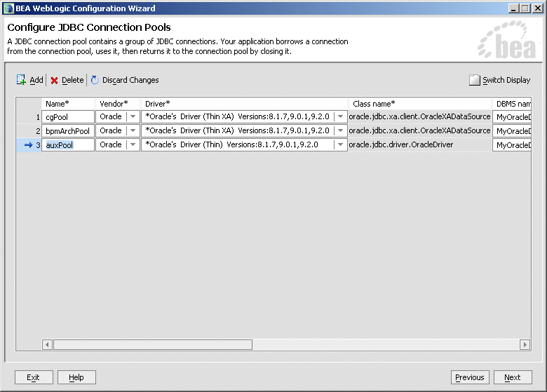Select row number 2
Viewport: 547px width, 392px height.
click(29, 130)
